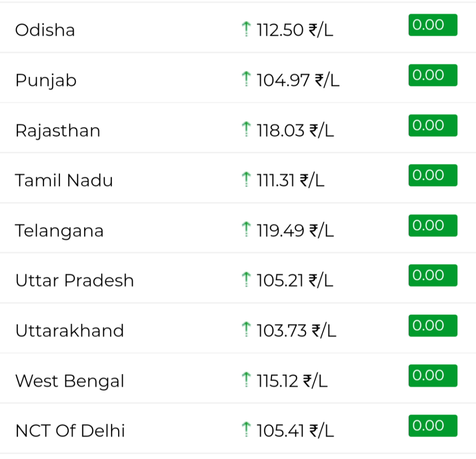This screenshot has width=476, height=459.
Task: Click West Bengal's green up arrow
Action: [246, 380]
